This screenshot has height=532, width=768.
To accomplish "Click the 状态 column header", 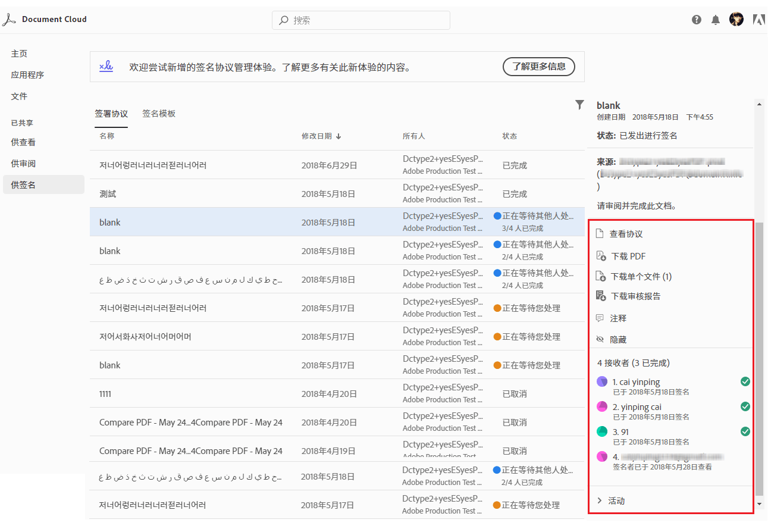I will coord(510,136).
